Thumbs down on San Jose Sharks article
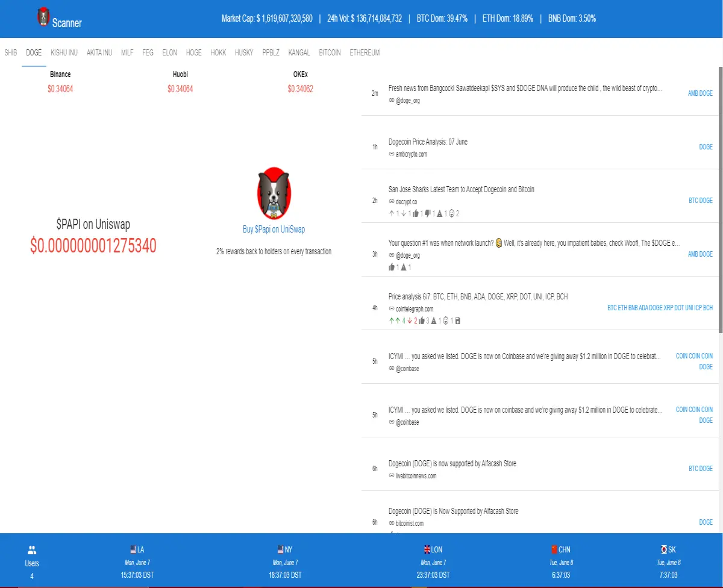This screenshot has height=588, width=723. coord(428,213)
